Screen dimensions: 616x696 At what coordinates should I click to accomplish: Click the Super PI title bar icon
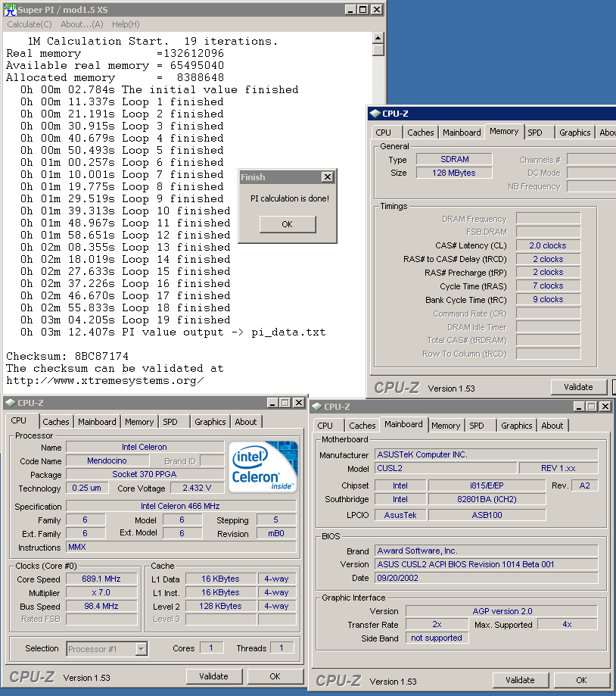coord(9,10)
